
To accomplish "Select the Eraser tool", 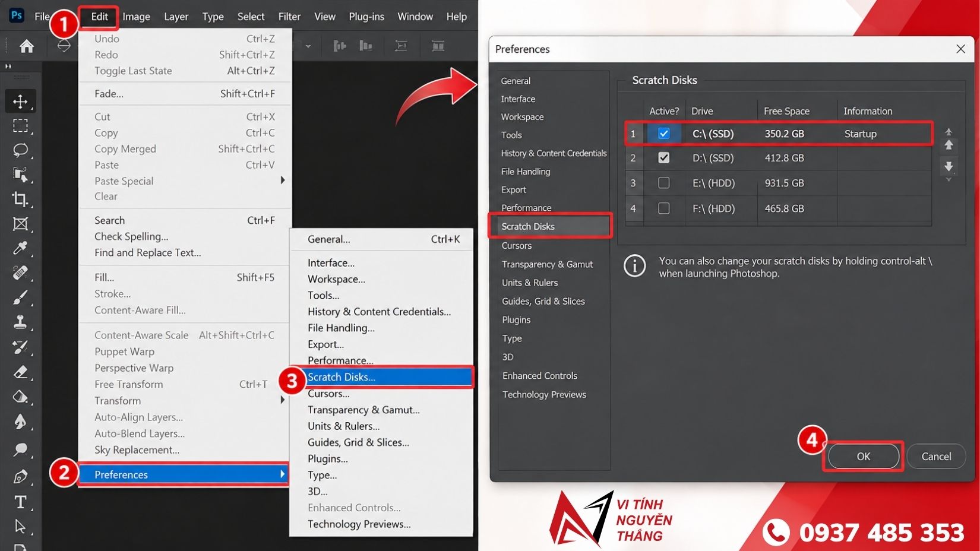I will coord(20,372).
